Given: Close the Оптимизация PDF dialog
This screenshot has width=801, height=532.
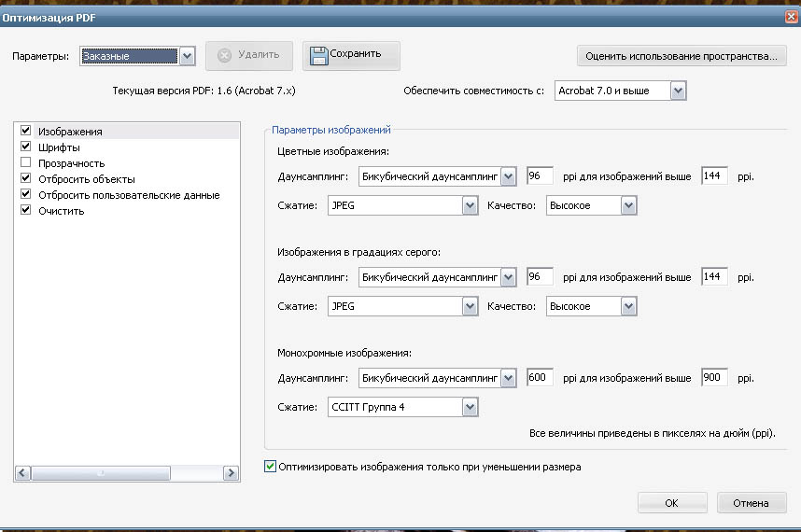Looking at the screenshot, I should coord(792,17).
